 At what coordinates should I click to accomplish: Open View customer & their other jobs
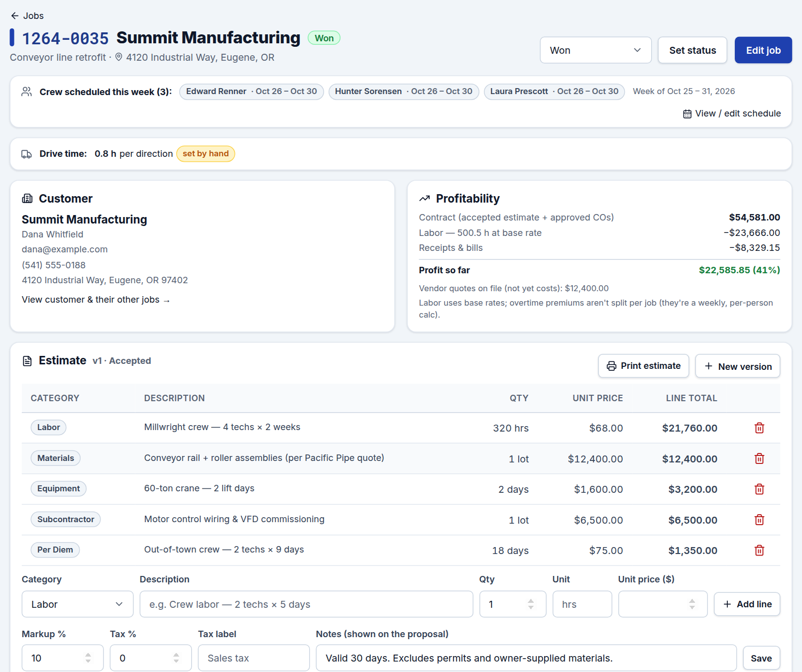pos(96,300)
